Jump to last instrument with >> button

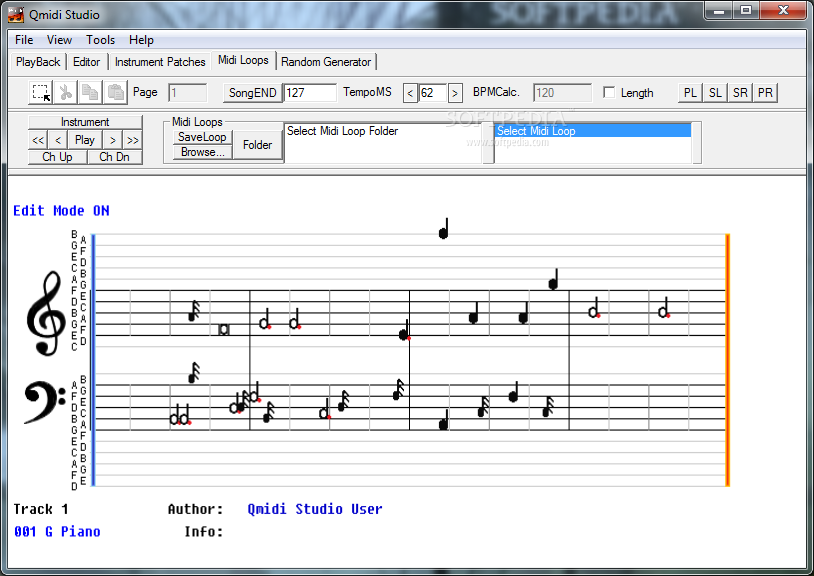(132, 140)
